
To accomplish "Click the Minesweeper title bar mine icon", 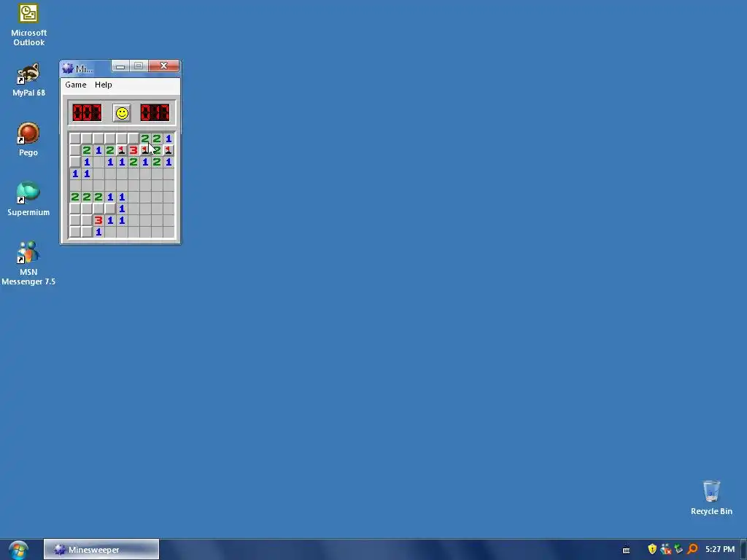I will pos(68,69).
